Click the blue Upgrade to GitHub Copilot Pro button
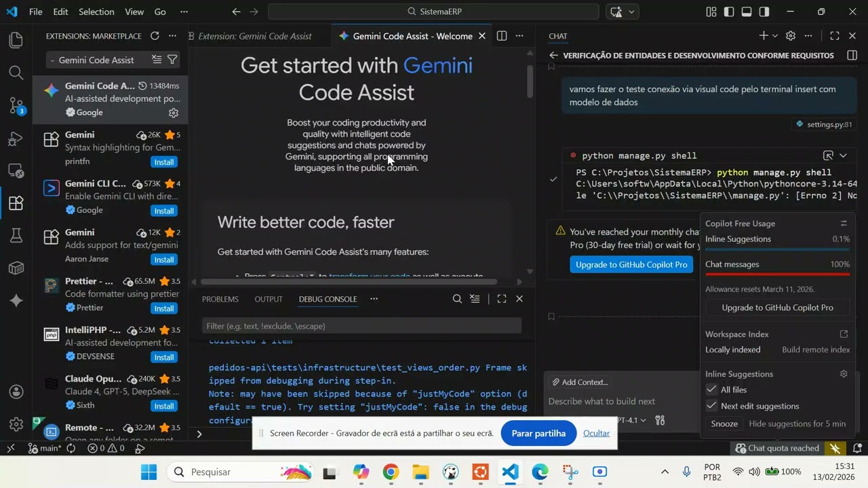 pyautogui.click(x=631, y=264)
